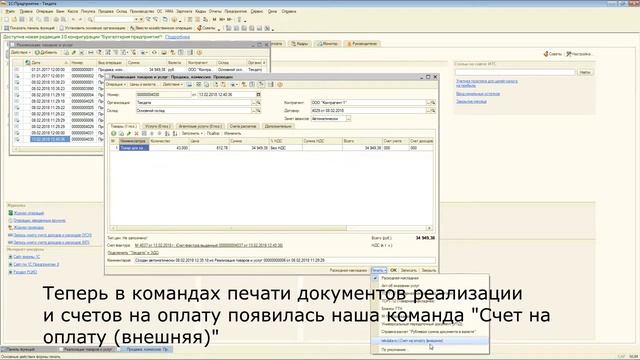
Task: Click the 'Записать' button
Action: pyautogui.click(x=409, y=270)
